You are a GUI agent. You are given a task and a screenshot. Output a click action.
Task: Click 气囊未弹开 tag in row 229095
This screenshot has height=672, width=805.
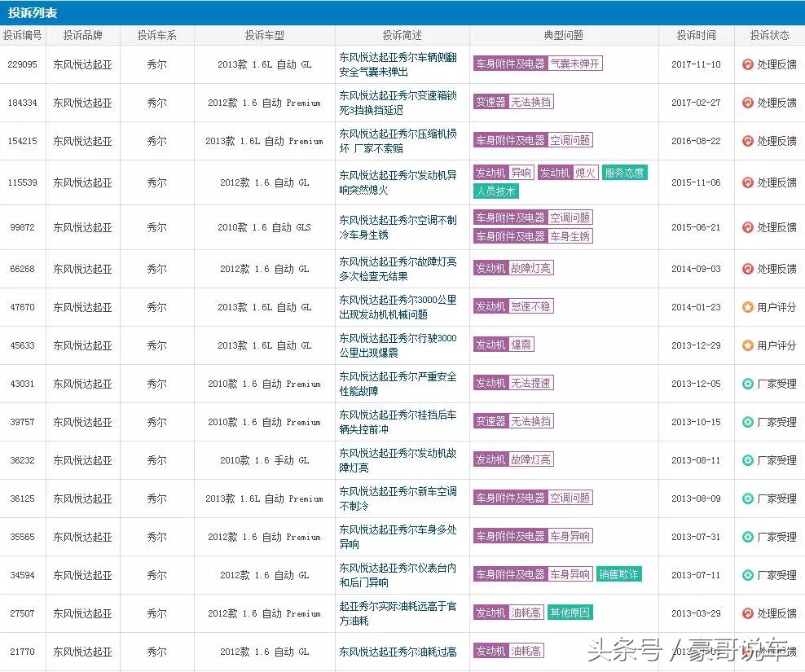[575, 64]
